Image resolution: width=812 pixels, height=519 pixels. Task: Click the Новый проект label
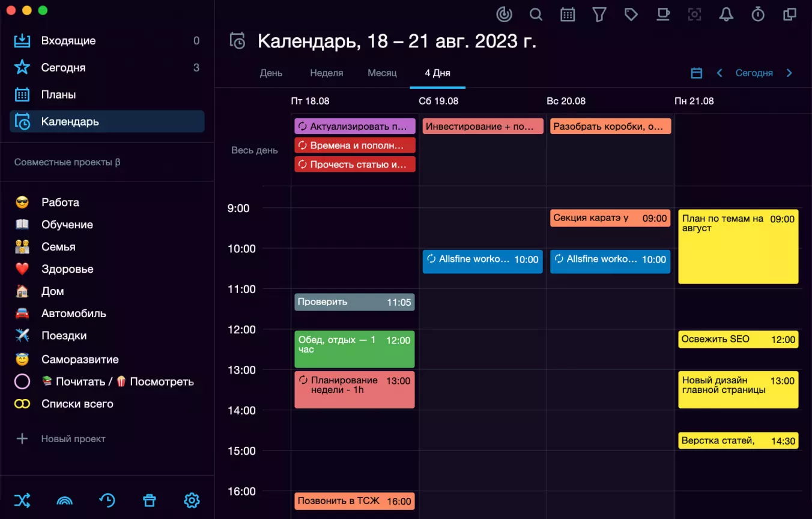pos(73,439)
